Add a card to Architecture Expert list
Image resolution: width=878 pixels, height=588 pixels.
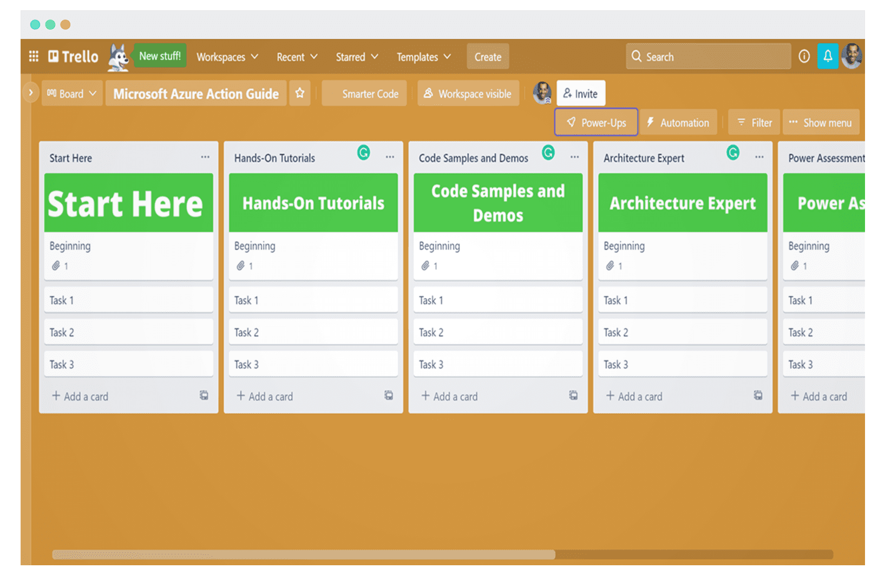(x=634, y=396)
